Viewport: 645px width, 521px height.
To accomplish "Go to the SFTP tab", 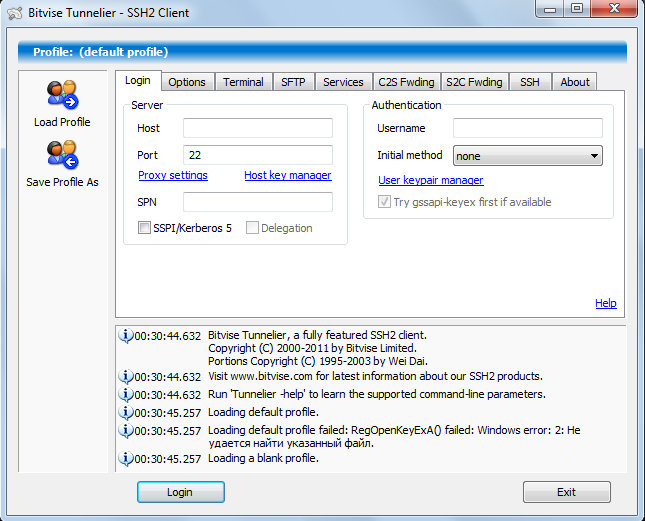I will tap(293, 82).
